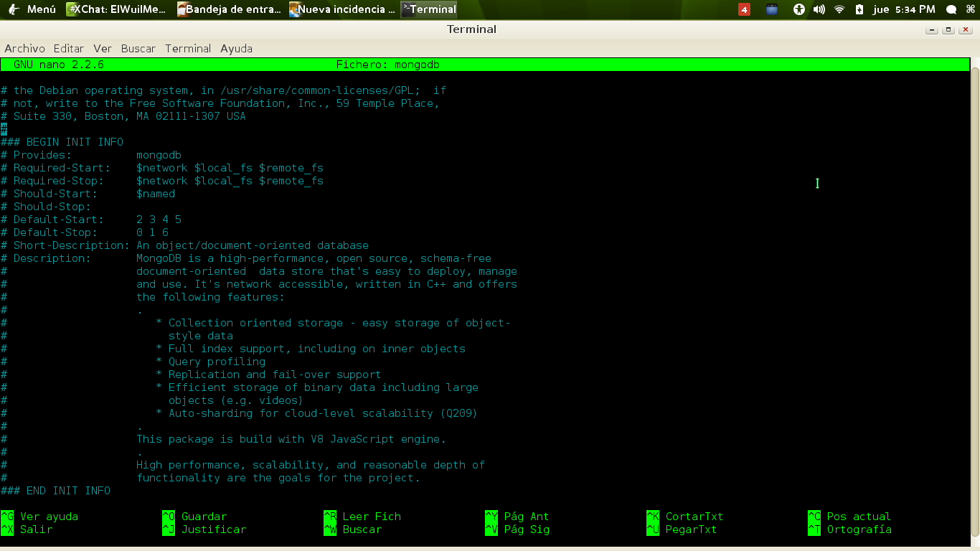Open the Wi-Fi network indicator
This screenshot has width=980, height=551.
[839, 9]
